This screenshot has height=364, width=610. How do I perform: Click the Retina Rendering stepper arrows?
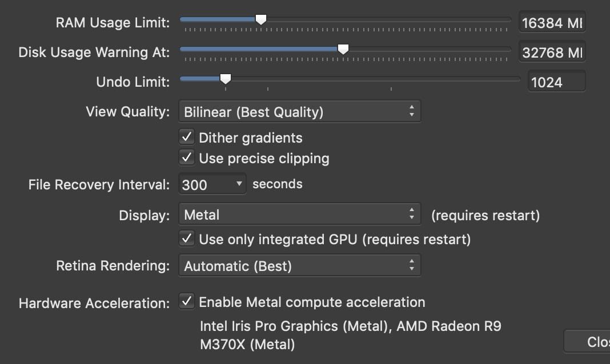coord(412,265)
